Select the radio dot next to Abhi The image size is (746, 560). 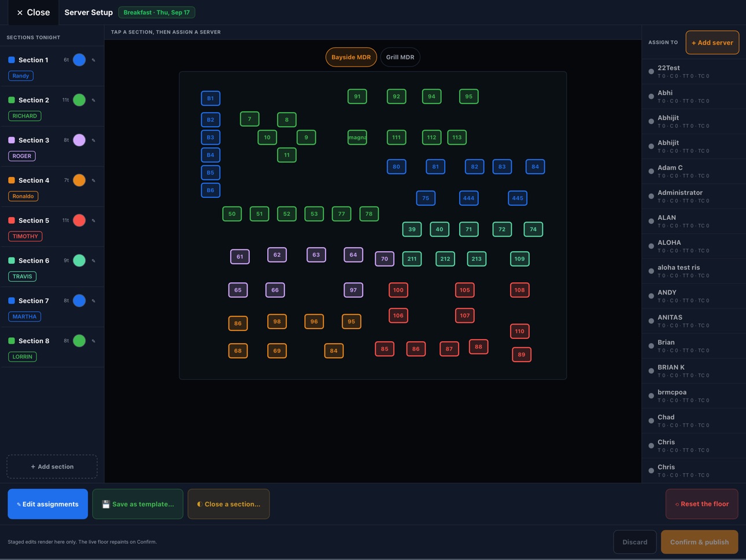point(651,97)
